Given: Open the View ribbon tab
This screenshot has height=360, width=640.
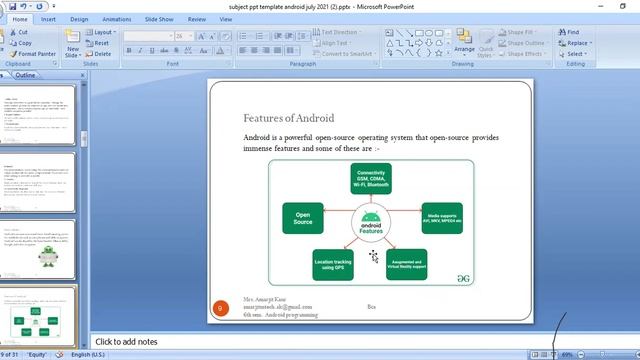Looking at the screenshot, I should pos(226,19).
